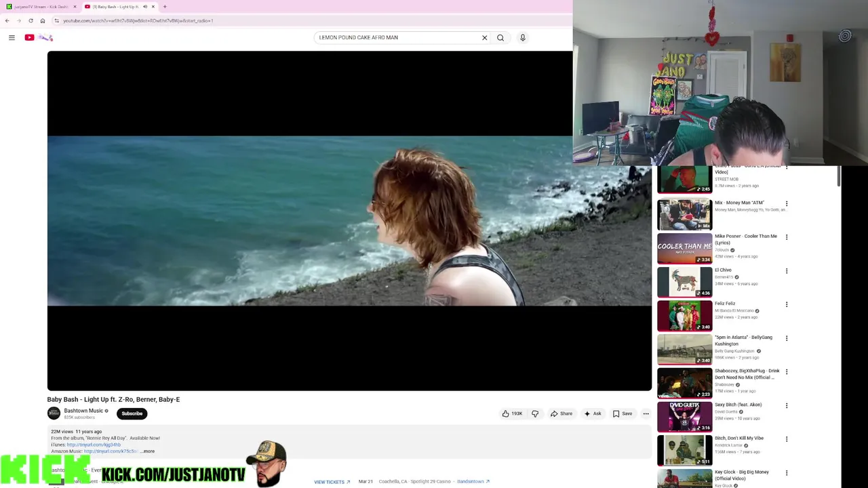Open "5pm in Atlanta" thumbnail
Viewport: 868px width, 488px height.
point(684,350)
